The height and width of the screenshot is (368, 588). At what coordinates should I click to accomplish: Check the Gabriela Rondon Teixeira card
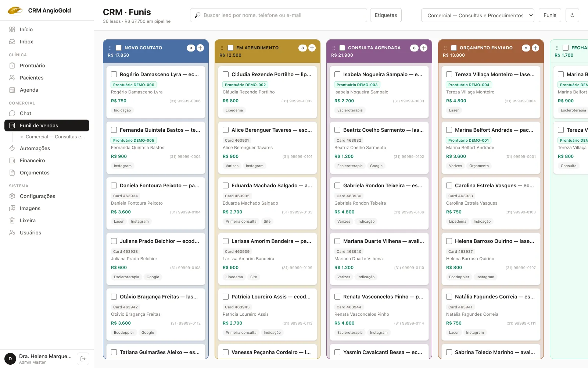(337, 185)
